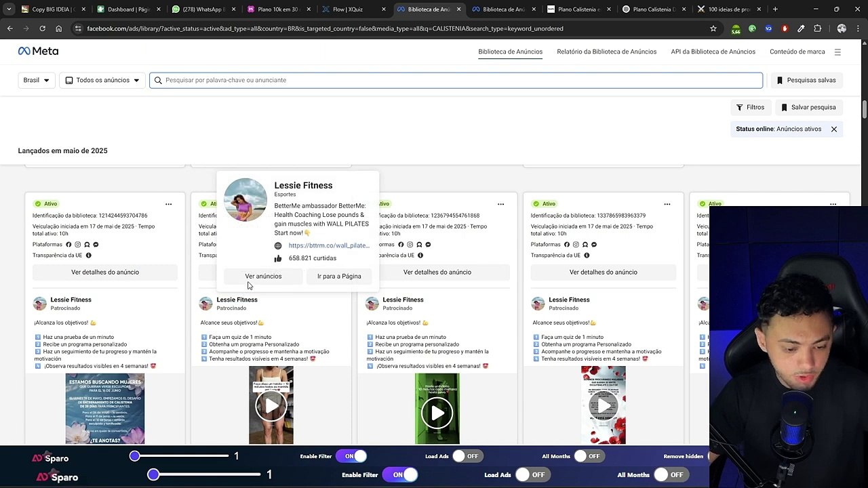
Task: Open the Brasil country dropdown
Action: 36,80
